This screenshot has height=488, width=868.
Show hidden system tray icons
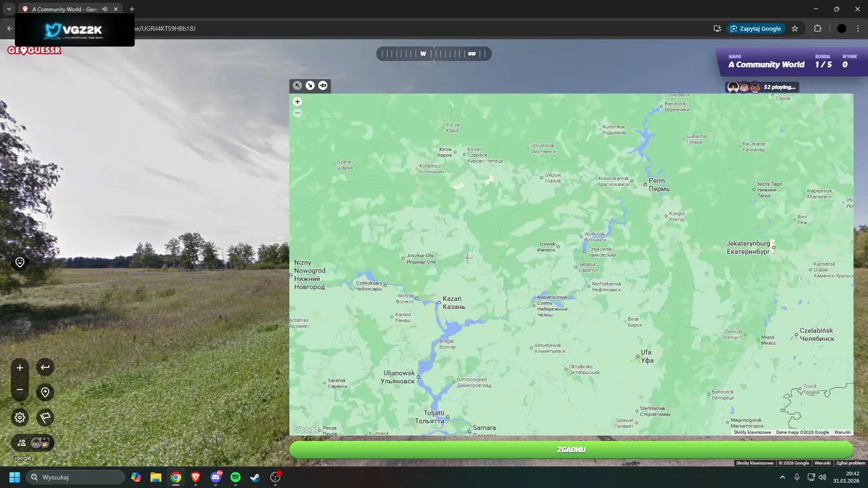coord(783,477)
